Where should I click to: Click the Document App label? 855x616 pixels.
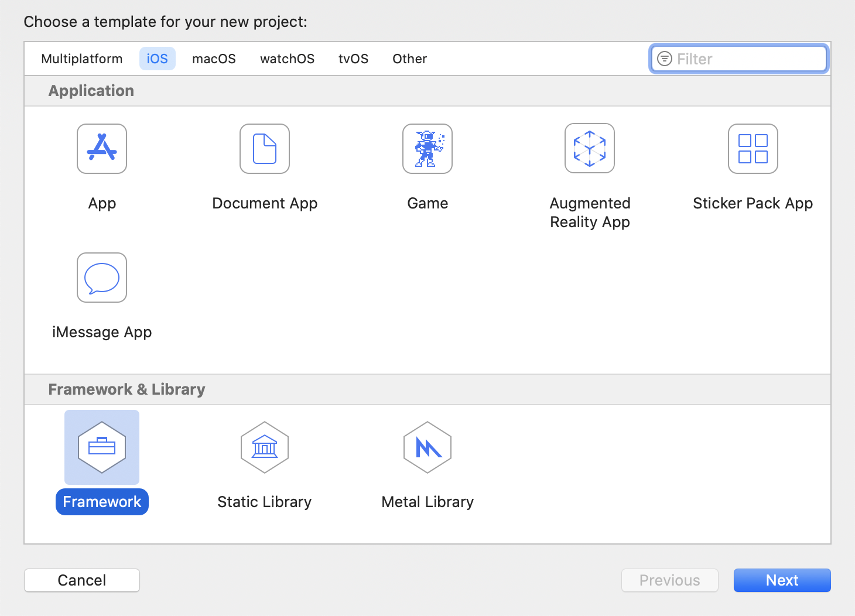coord(265,203)
